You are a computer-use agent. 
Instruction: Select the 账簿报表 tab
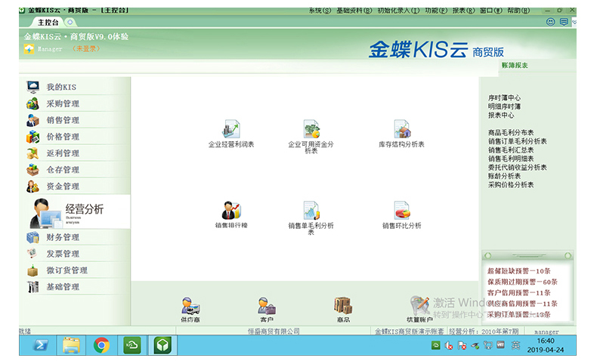[515, 66]
